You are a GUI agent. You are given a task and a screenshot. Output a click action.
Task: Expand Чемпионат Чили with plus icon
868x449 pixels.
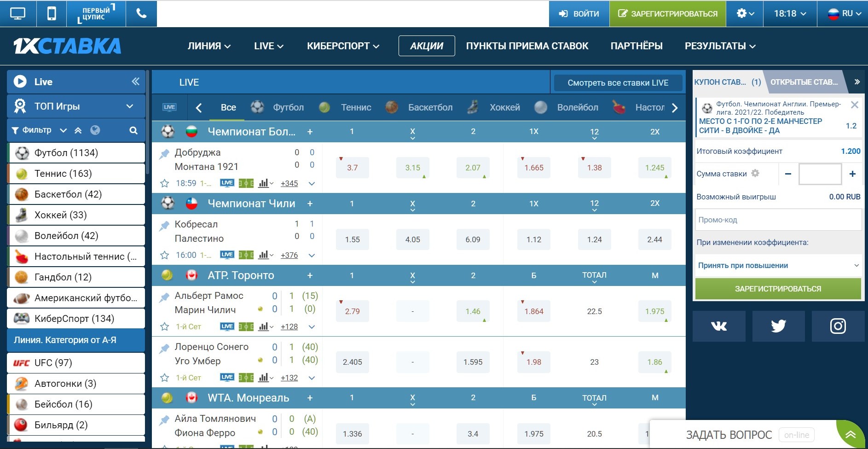[310, 204]
